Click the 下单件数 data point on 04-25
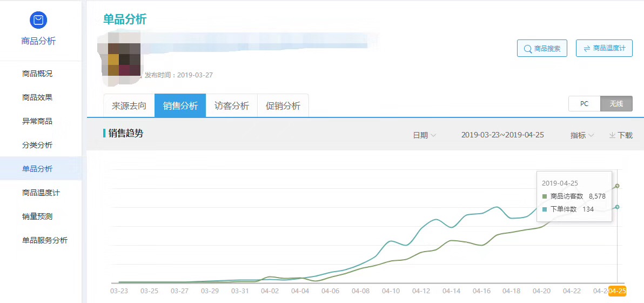 617,207
